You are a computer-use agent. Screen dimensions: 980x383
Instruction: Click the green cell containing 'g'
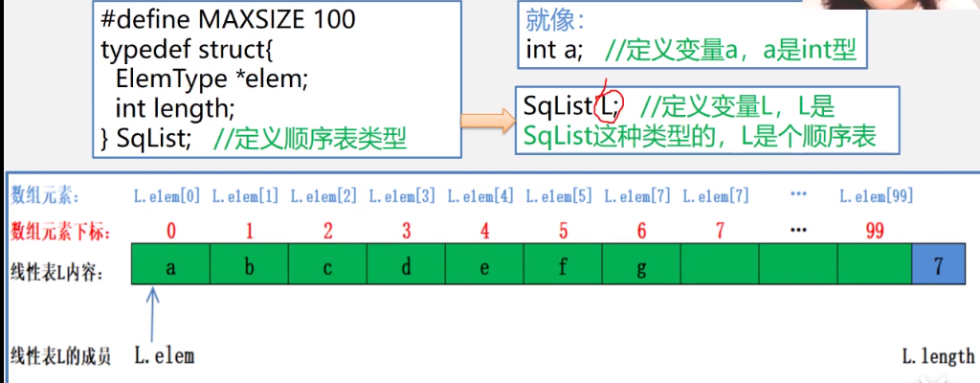click(641, 264)
